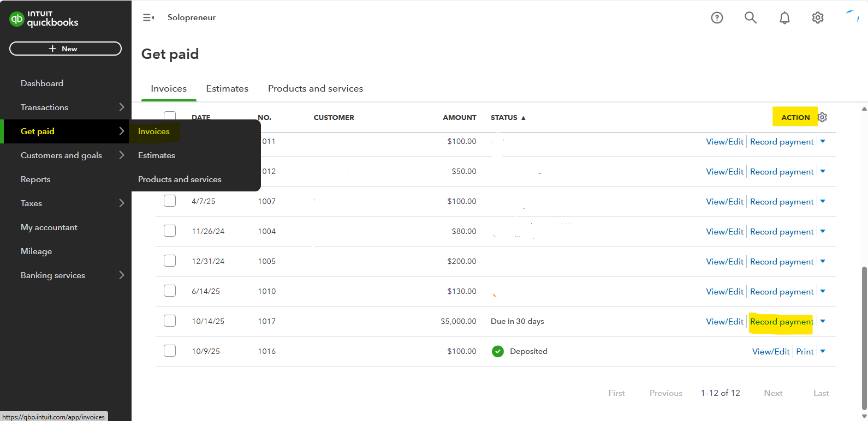Click the + New button
Image resolution: width=868 pixels, height=421 pixels.
point(66,49)
